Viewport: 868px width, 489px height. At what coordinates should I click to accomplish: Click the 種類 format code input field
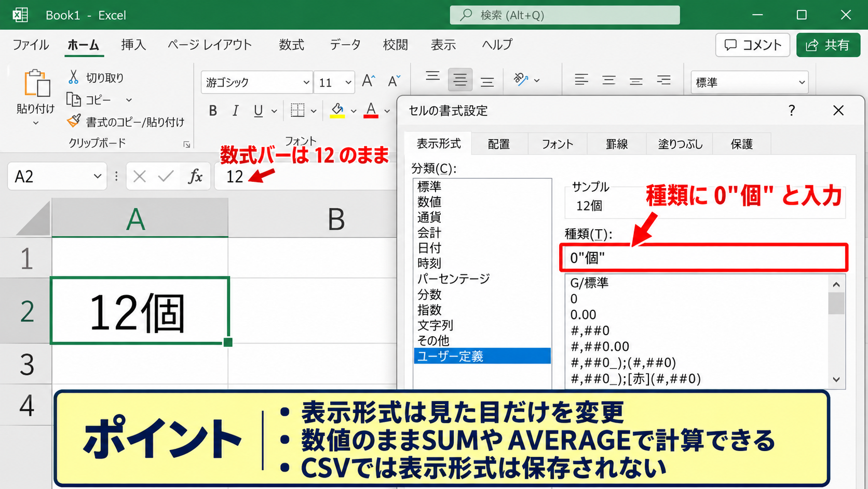pyautogui.click(x=703, y=257)
